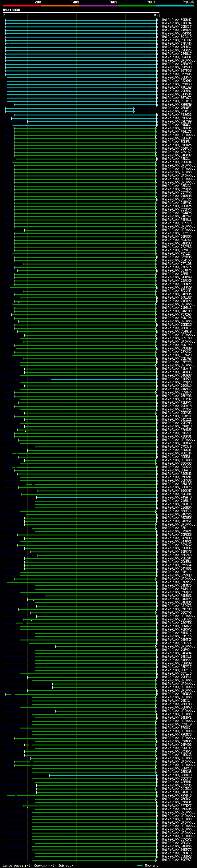
Task: Select hit label UniRef100_B9IJJ9
Action: [176, 37]
